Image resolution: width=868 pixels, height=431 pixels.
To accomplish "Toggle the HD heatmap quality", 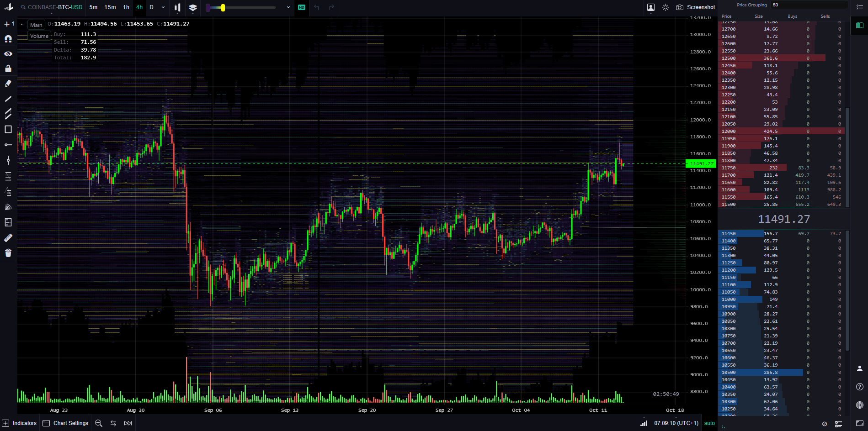I will [301, 7].
